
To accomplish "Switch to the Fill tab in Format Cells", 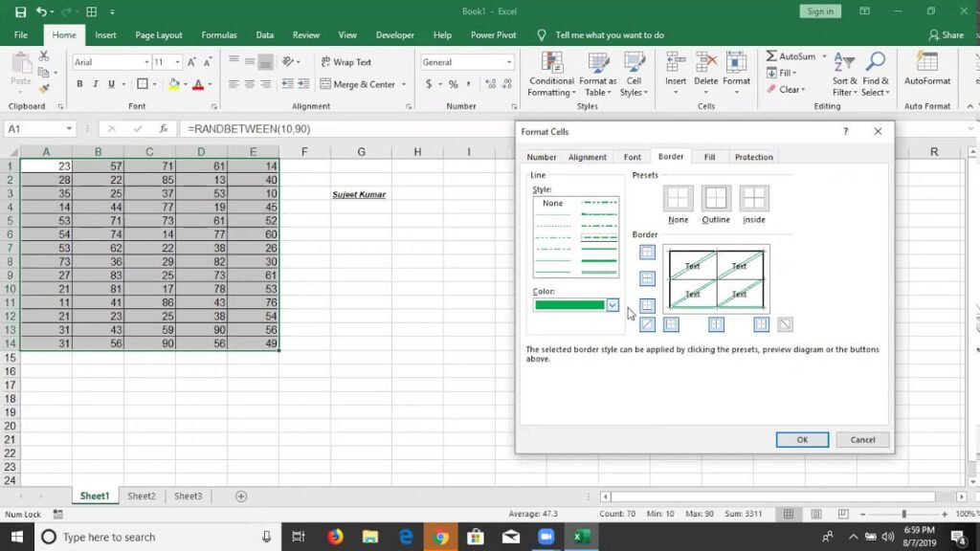I will 709,157.
